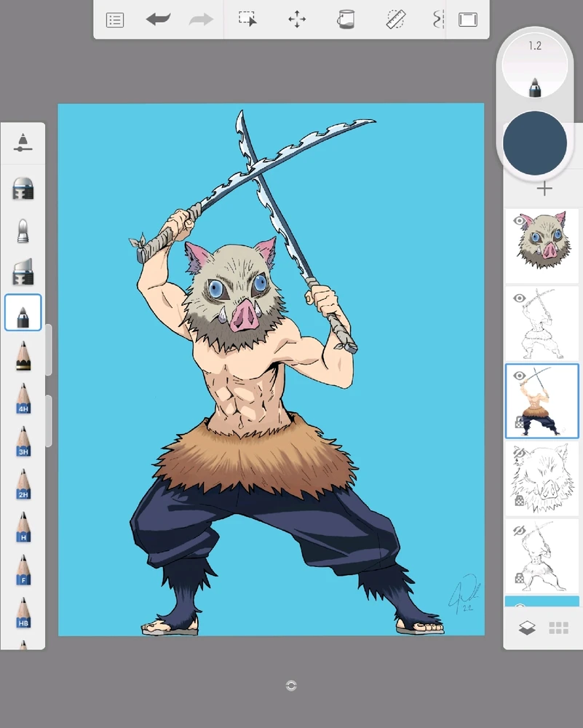This screenshot has height=728, width=583.
Task: Select the boar mask color layer thumbnail
Action: click(x=542, y=246)
